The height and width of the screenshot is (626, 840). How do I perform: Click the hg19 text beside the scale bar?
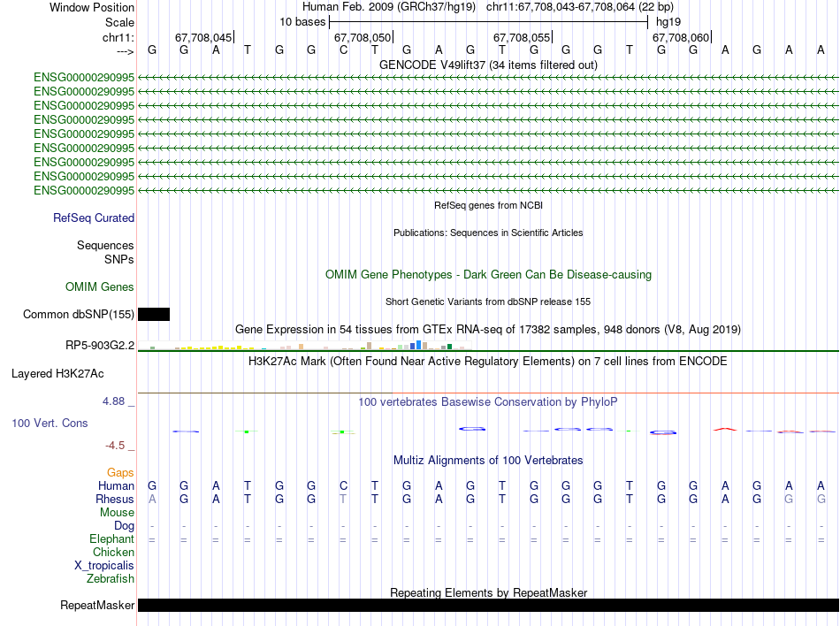tap(668, 22)
